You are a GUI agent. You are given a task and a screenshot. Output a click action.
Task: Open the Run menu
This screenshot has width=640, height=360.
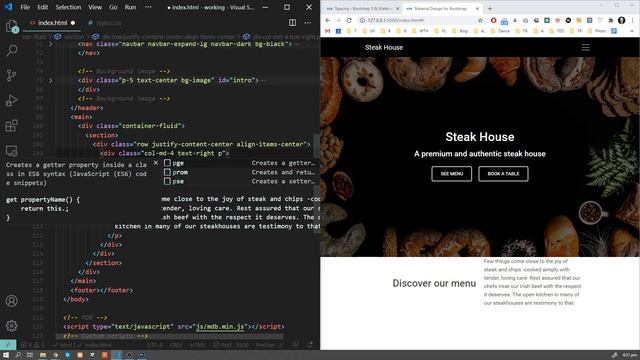coord(130,7)
